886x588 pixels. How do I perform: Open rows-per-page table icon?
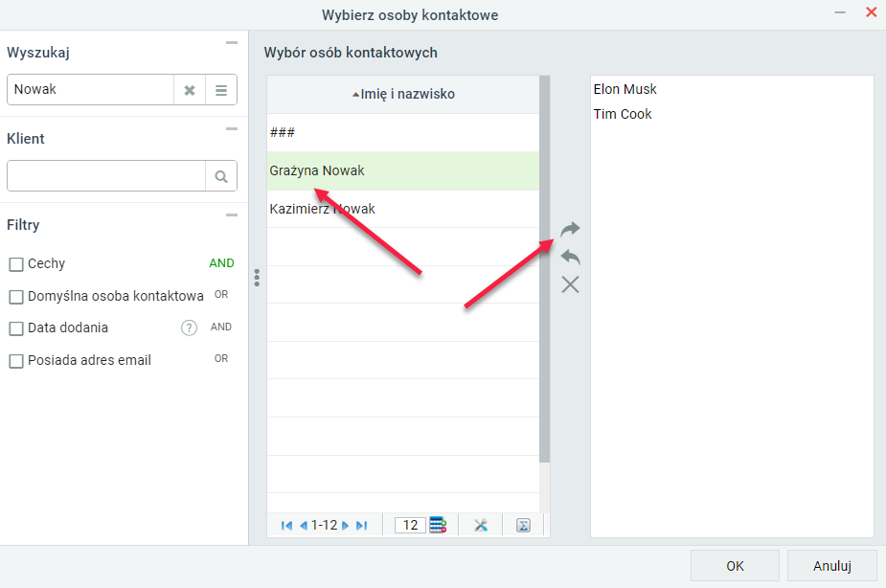438,525
